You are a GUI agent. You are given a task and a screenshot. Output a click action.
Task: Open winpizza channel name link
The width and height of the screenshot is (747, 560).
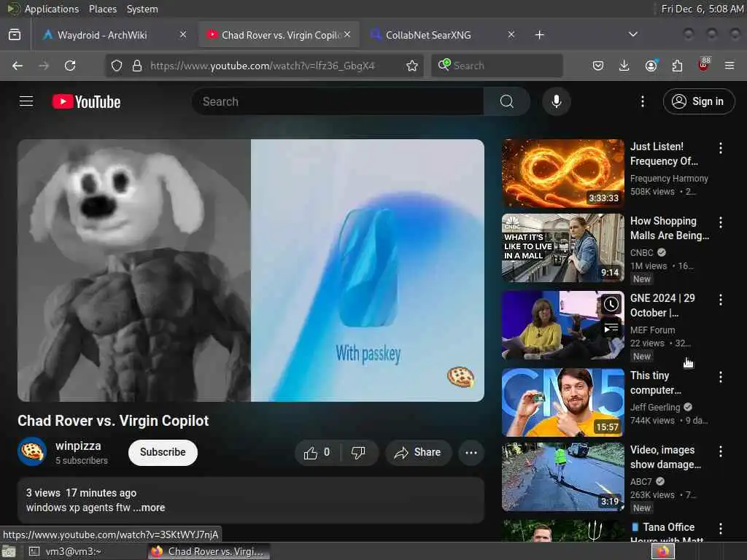78,446
